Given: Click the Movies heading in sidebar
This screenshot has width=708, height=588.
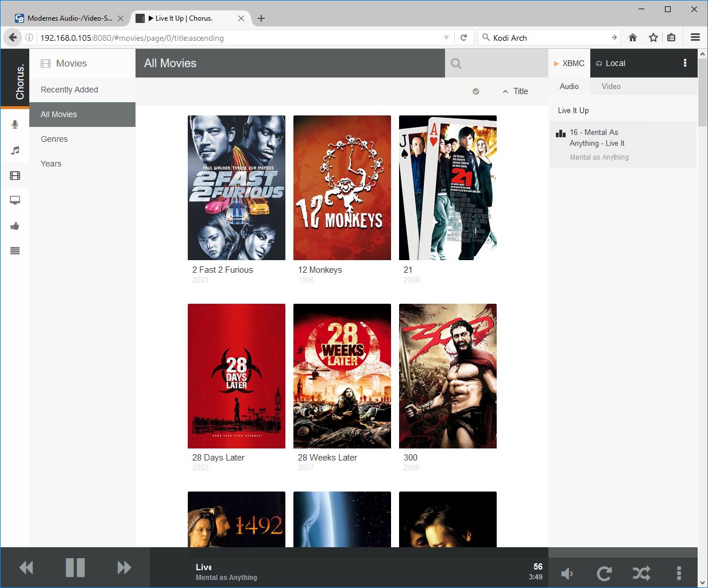Looking at the screenshot, I should point(71,63).
